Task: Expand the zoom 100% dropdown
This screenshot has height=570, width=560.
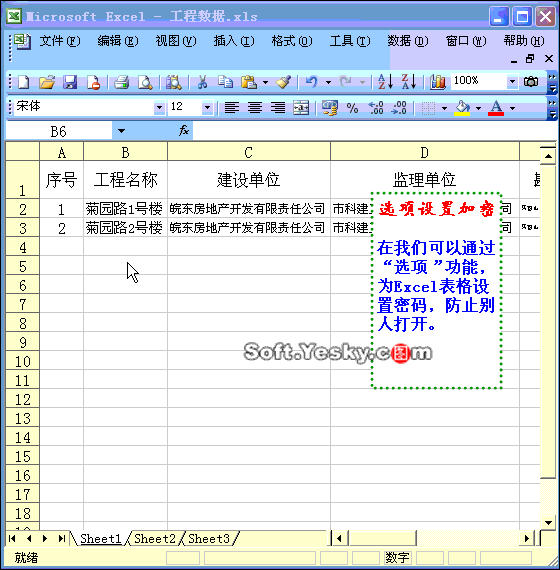Action: pyautogui.click(x=512, y=81)
